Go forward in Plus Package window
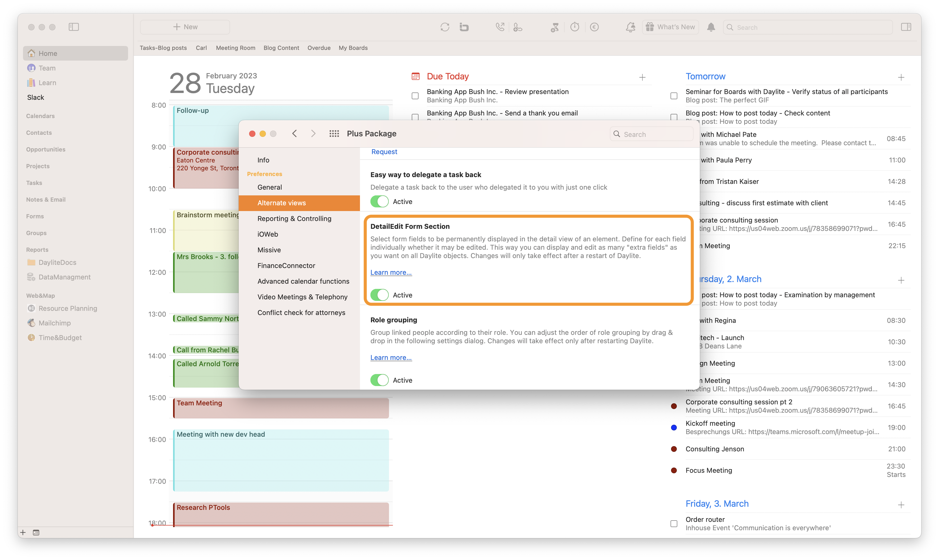Image resolution: width=939 pixels, height=560 pixels. pos(313,133)
